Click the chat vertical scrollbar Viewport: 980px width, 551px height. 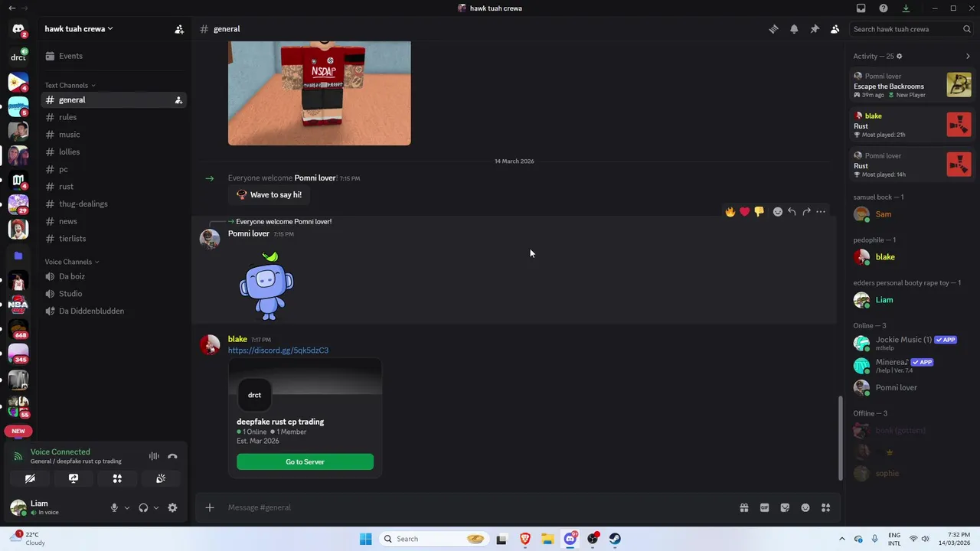840,438
